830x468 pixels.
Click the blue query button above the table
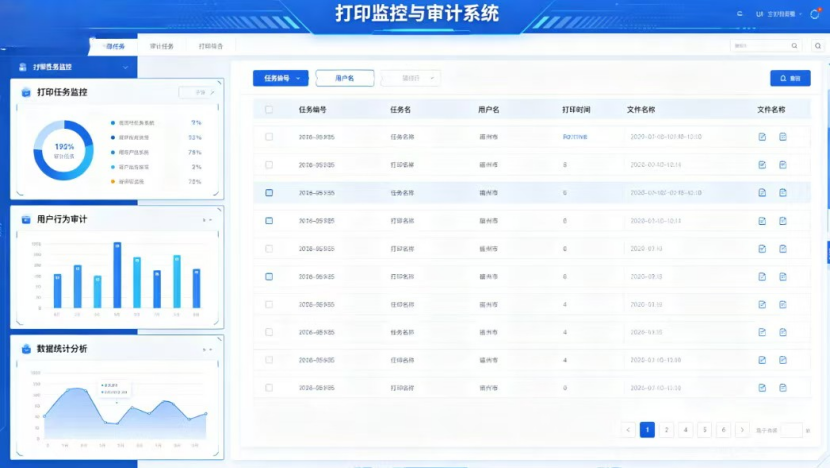pyautogui.click(x=790, y=78)
